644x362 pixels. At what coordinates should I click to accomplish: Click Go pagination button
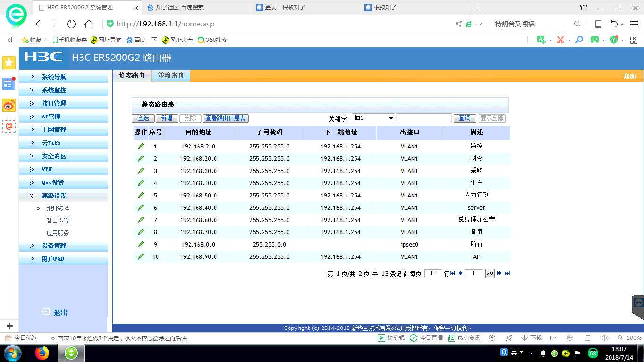coord(490,273)
